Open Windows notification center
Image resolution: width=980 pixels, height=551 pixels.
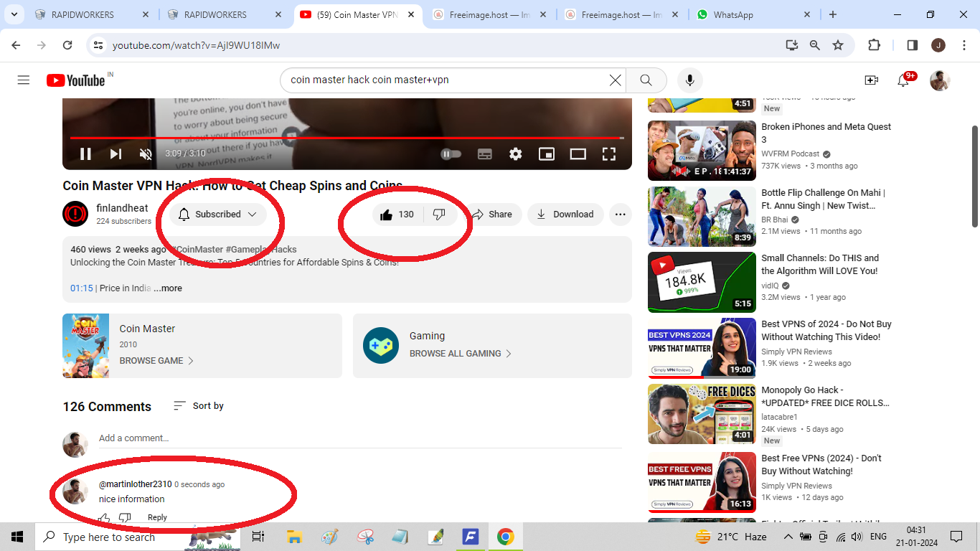[x=956, y=537]
